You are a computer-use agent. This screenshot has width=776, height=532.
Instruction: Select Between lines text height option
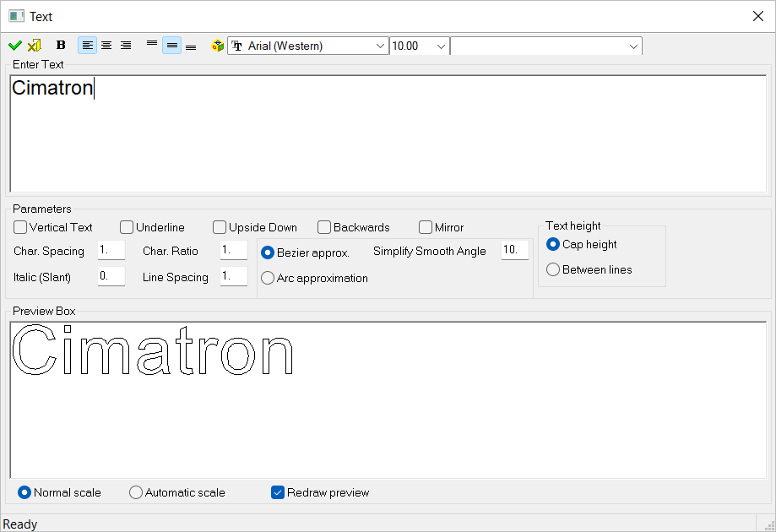pyautogui.click(x=553, y=269)
